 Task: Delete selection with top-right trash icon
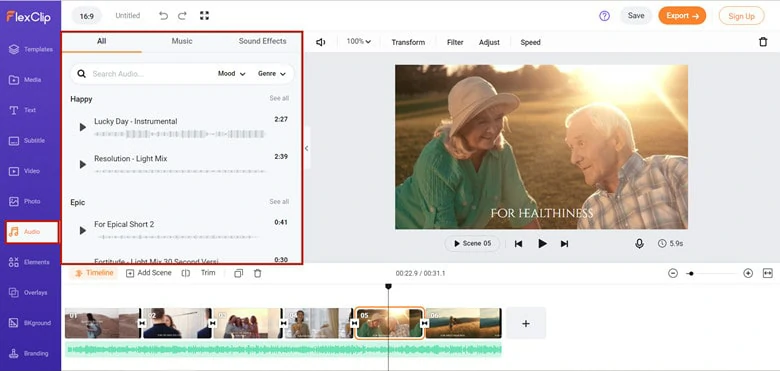763,42
